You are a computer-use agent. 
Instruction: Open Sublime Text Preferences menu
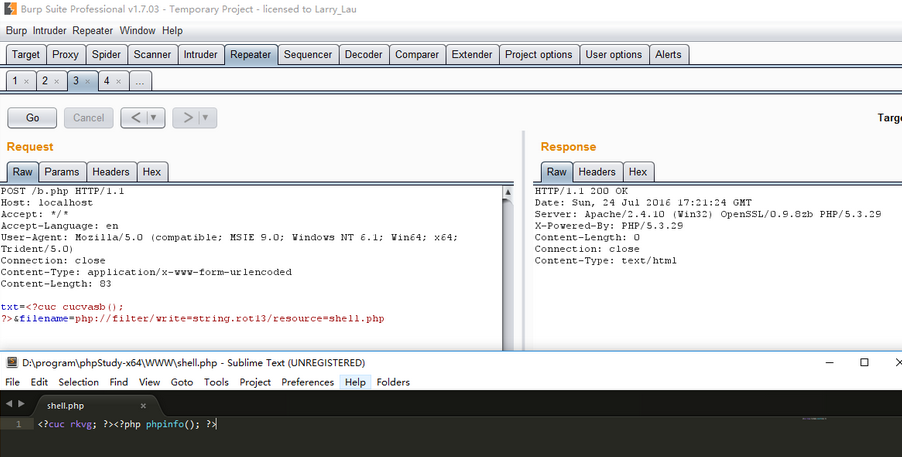pos(308,382)
